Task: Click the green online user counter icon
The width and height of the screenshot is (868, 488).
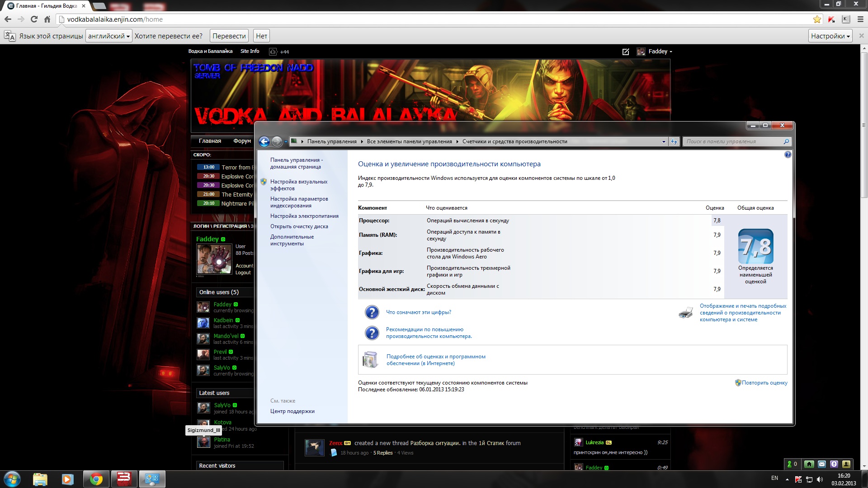Action: coord(792,464)
